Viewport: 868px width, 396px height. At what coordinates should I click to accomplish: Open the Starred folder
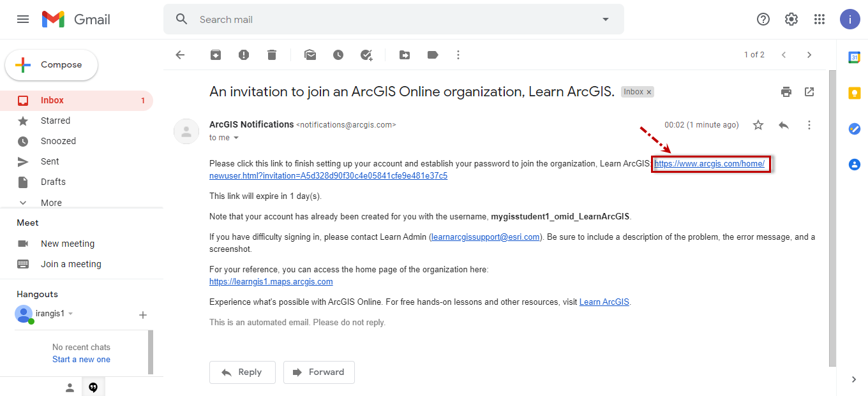pyautogui.click(x=56, y=121)
